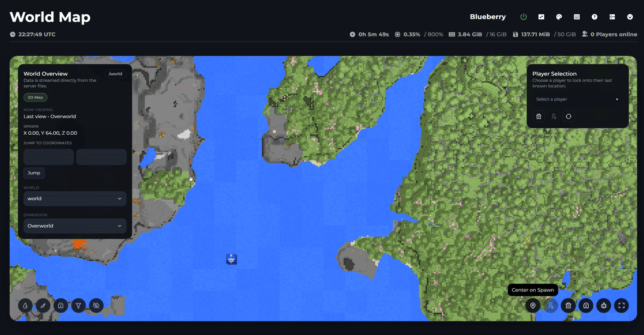Click the keyboard icon in the header
Viewport: 644px width, 335px height.
tap(577, 17)
